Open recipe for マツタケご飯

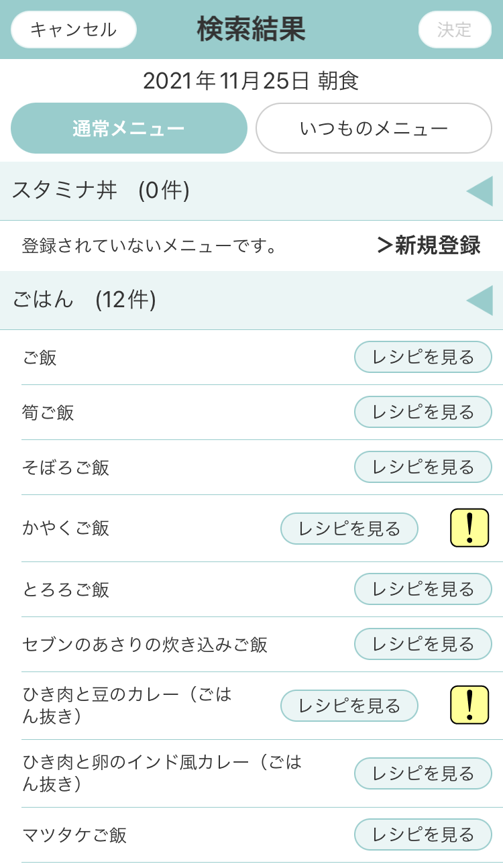423,834
